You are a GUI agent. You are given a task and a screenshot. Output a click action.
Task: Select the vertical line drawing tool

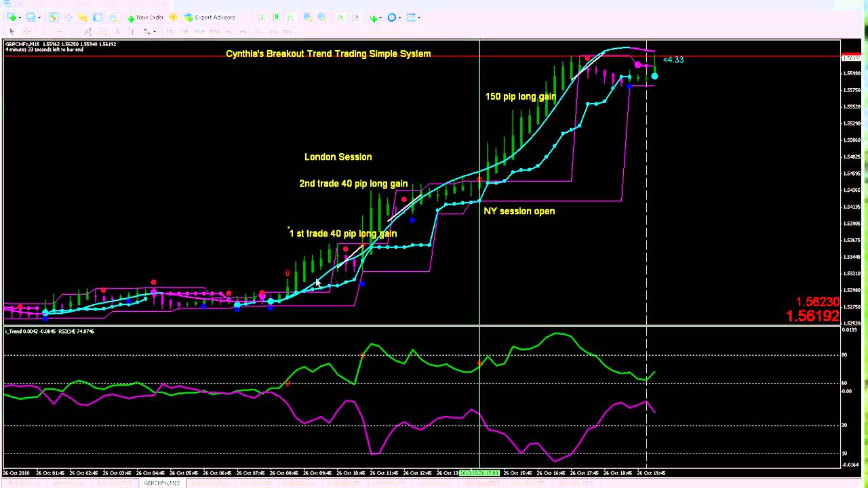click(x=45, y=31)
